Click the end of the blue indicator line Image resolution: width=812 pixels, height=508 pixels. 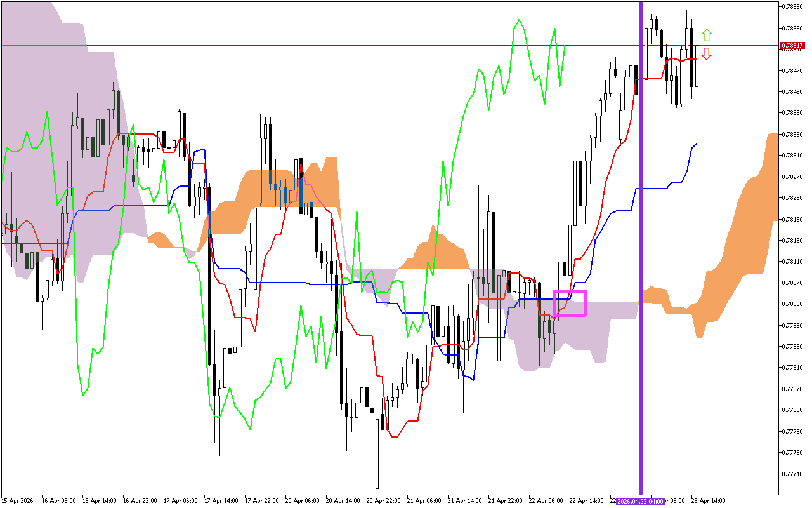697,144
